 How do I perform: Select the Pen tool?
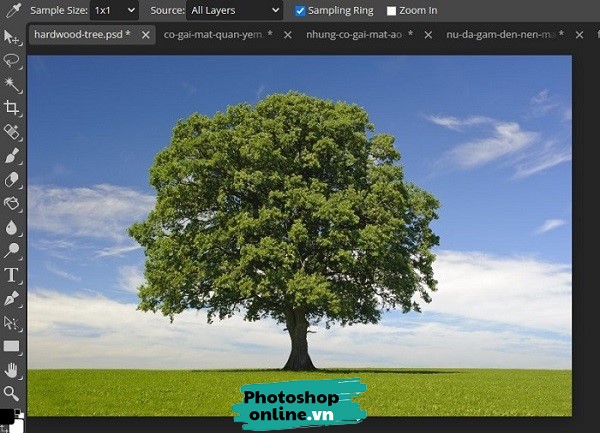coord(11,298)
